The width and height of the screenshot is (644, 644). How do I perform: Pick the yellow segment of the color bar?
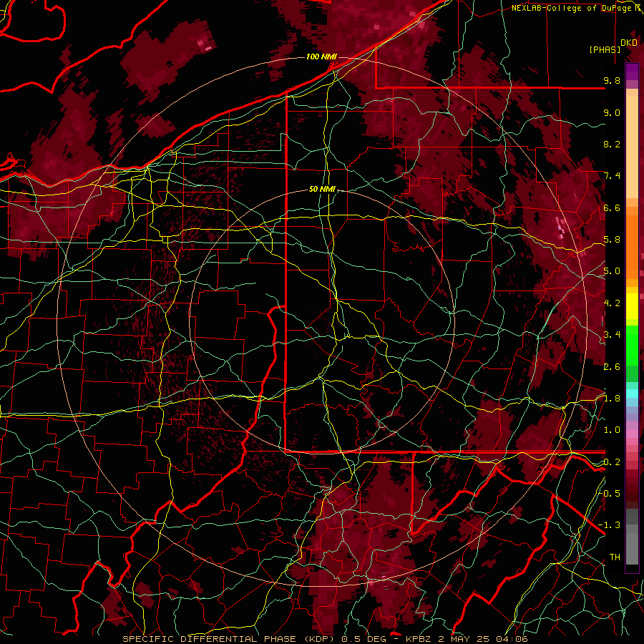click(632, 306)
